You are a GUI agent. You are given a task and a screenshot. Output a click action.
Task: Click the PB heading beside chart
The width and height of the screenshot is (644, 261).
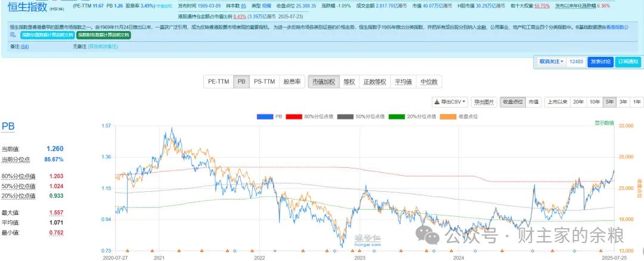coord(8,126)
